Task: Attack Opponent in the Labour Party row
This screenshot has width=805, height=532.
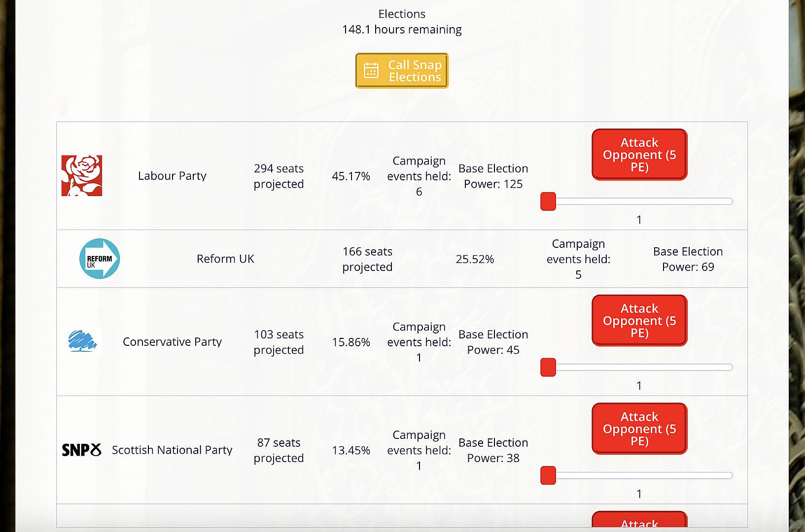Action: pyautogui.click(x=639, y=155)
